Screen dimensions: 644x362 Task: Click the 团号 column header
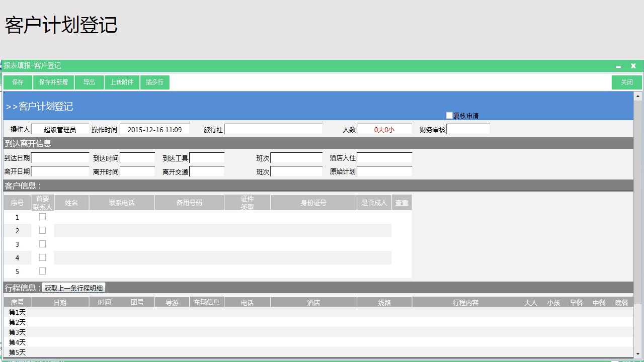tap(137, 302)
